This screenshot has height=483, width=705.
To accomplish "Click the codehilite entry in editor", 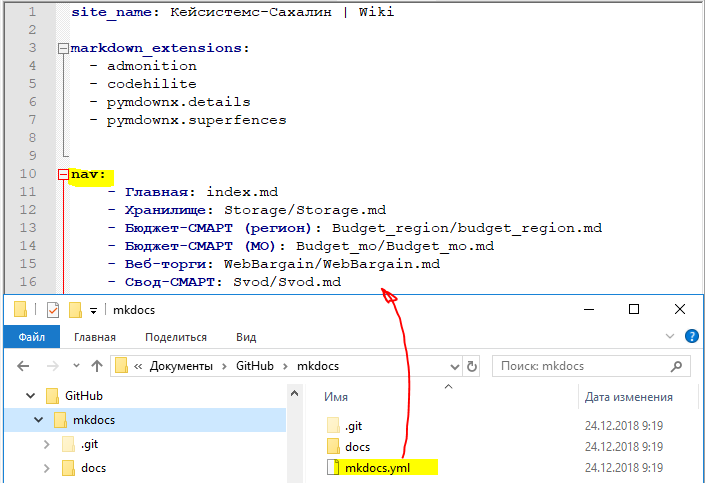I will (152, 84).
